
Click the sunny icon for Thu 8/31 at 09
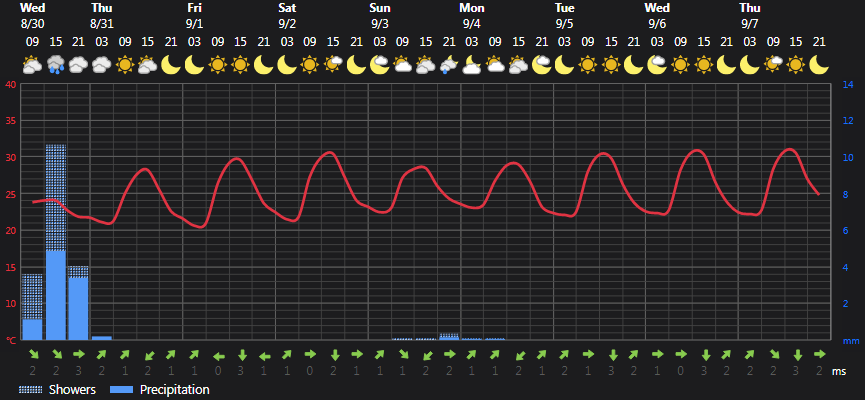coord(125,64)
